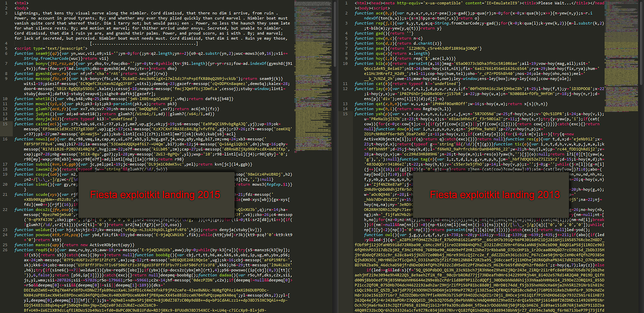Click the 'Fiesta exploitkit landing 2013' overlay label
The image size is (644, 313).
495,194
